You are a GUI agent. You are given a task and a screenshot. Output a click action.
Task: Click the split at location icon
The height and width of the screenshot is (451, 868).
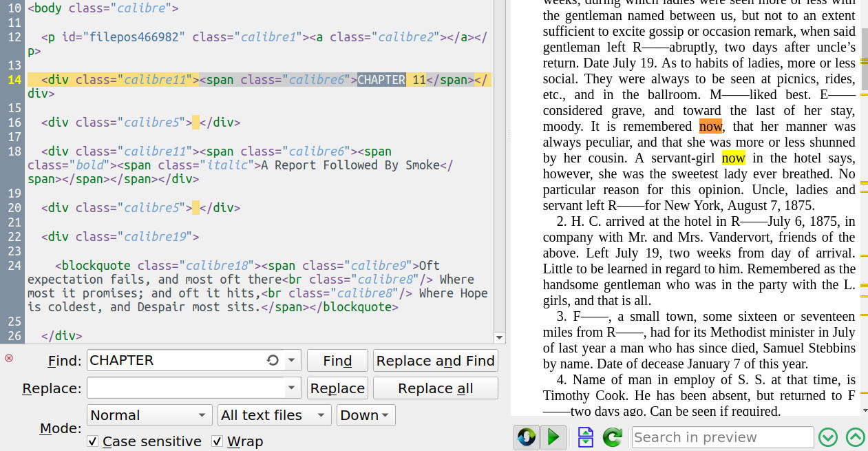click(x=586, y=437)
